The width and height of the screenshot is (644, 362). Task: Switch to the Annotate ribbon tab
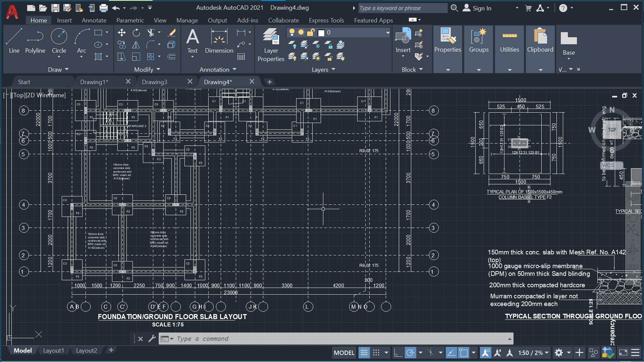click(94, 20)
